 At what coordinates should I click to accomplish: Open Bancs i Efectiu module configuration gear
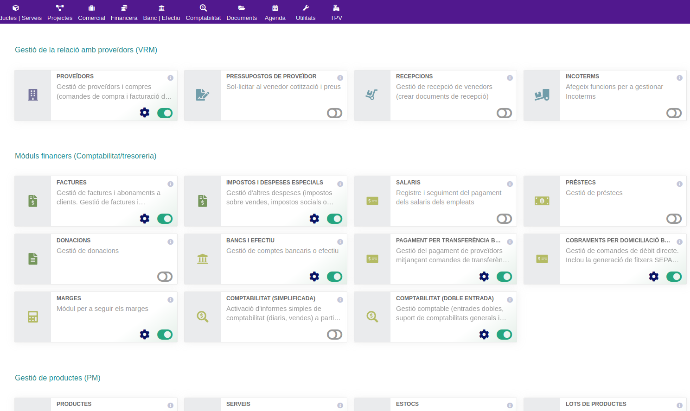click(x=314, y=276)
